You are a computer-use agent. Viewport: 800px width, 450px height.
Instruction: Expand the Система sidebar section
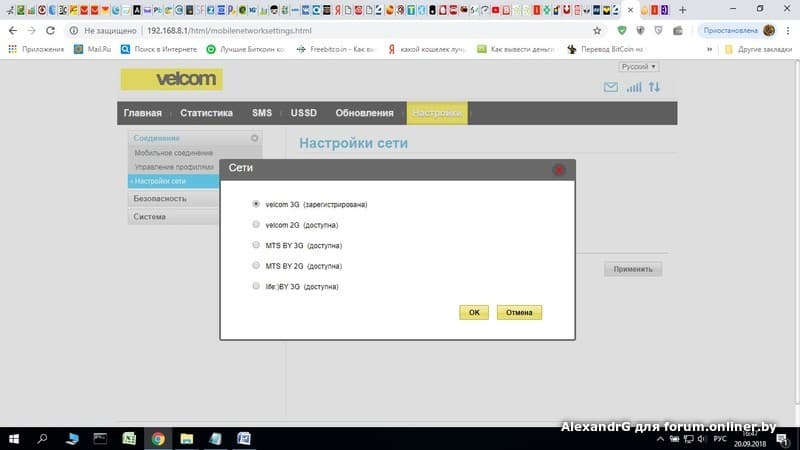(173, 217)
